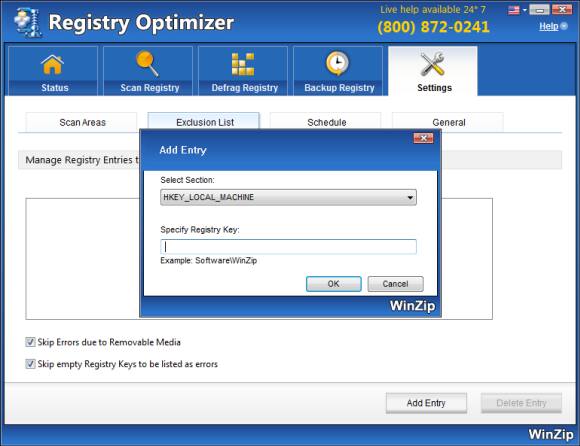The image size is (580, 446).
Task: Click the Defrag Registry tab label
Action: (x=245, y=88)
